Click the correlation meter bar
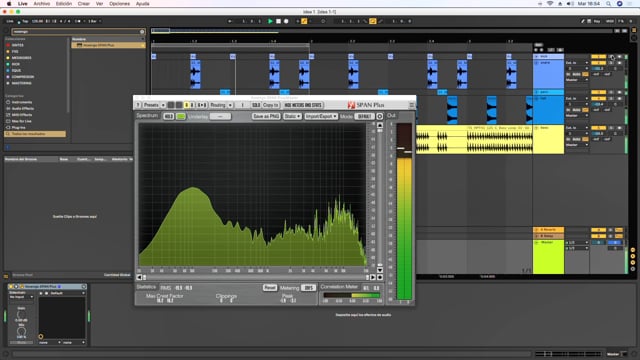 coord(351,295)
